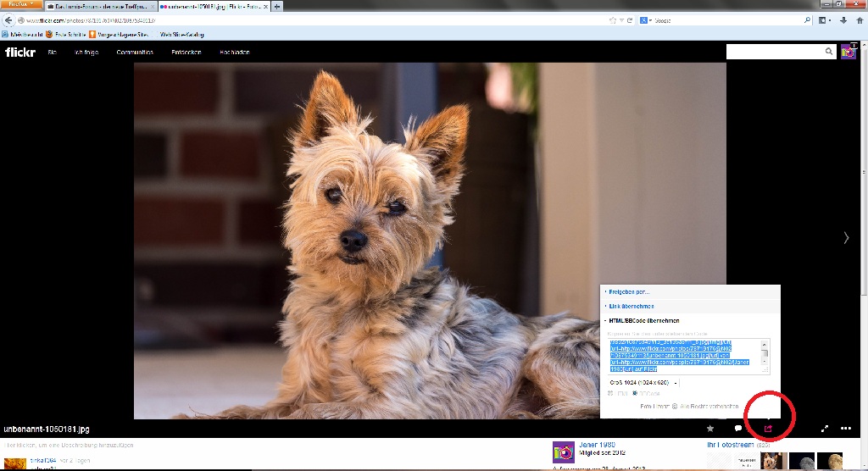The height and width of the screenshot is (471, 868).
Task: Click the pink share icon
Action: 768,429
